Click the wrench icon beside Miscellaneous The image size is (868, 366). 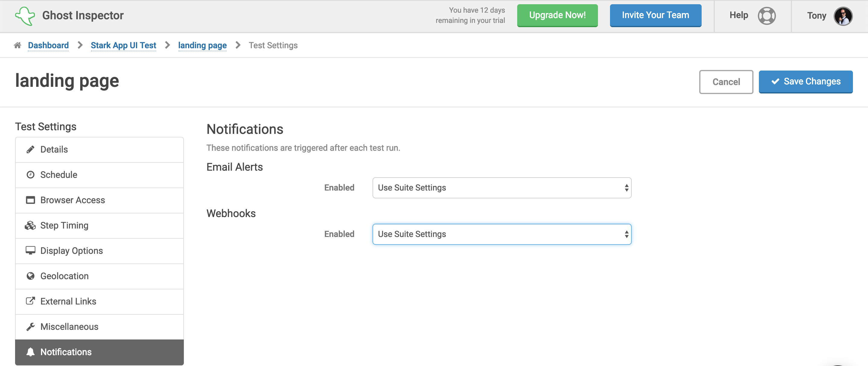coord(30,327)
